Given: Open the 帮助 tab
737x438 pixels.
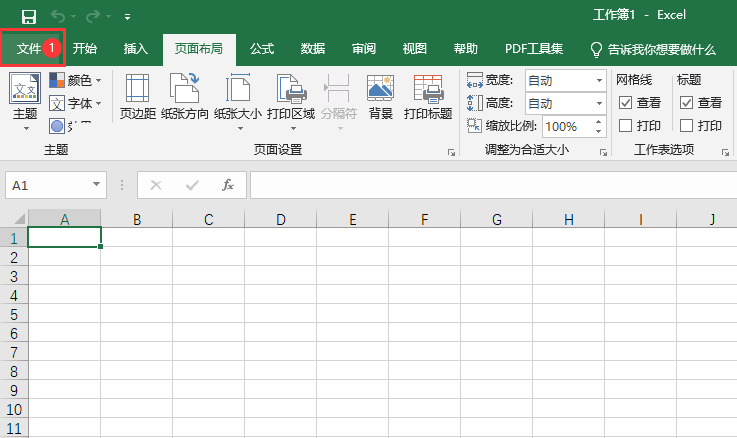Looking at the screenshot, I should click(x=465, y=48).
